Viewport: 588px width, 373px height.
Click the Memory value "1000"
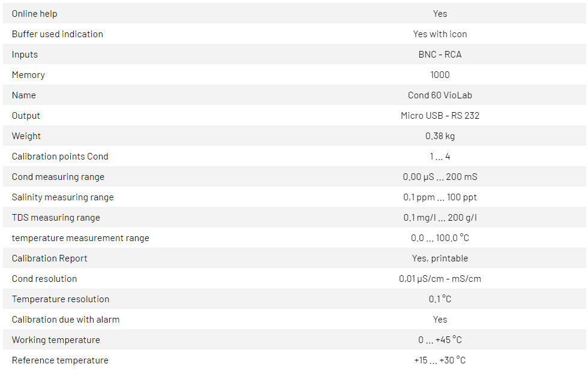[440, 75]
